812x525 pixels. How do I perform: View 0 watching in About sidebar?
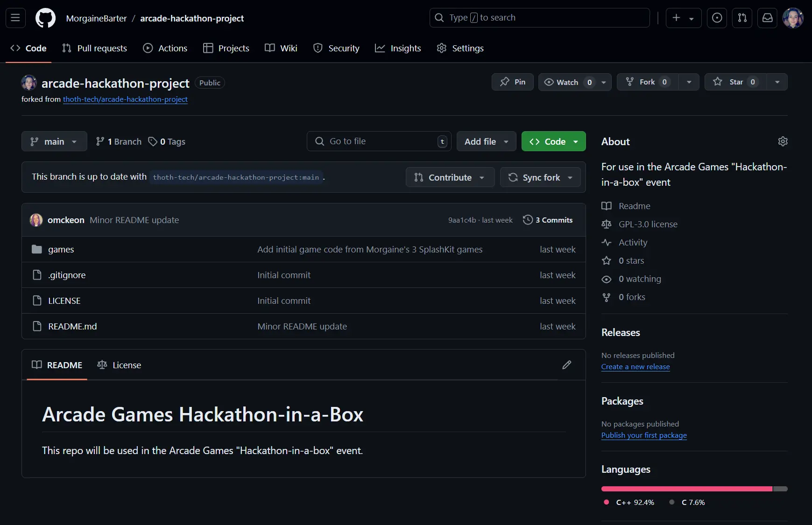[640, 279]
